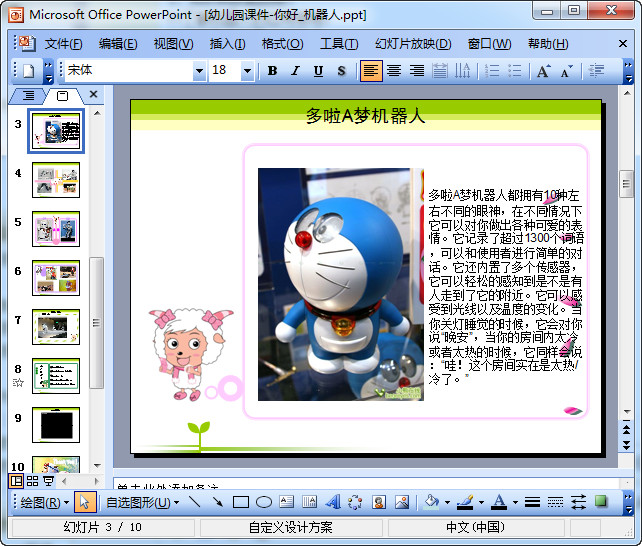
Task: Open the 工具(T) menu
Action: click(339, 44)
